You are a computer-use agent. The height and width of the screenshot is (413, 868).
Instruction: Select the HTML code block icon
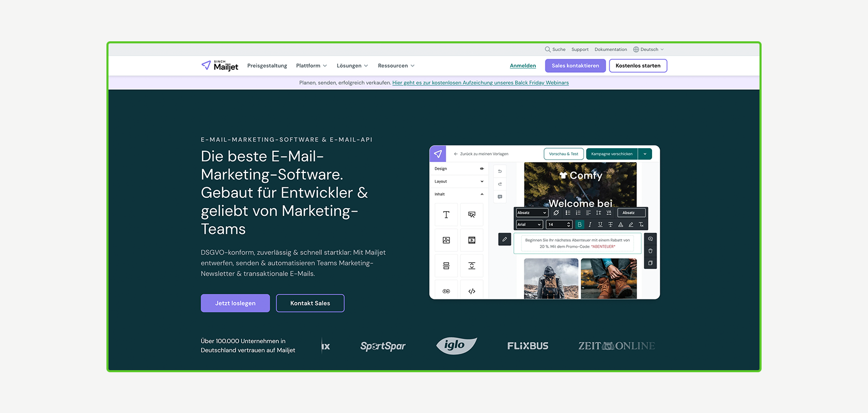[472, 290]
